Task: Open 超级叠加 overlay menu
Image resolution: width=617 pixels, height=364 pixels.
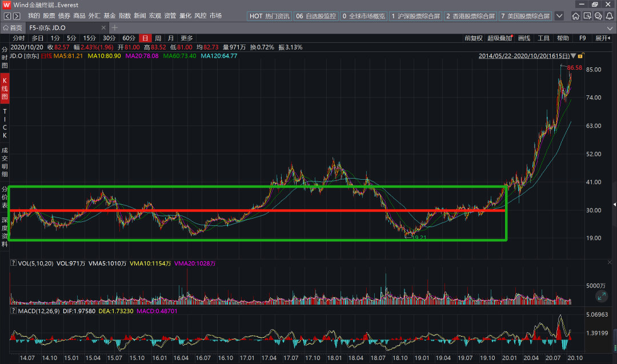Action: pos(500,38)
